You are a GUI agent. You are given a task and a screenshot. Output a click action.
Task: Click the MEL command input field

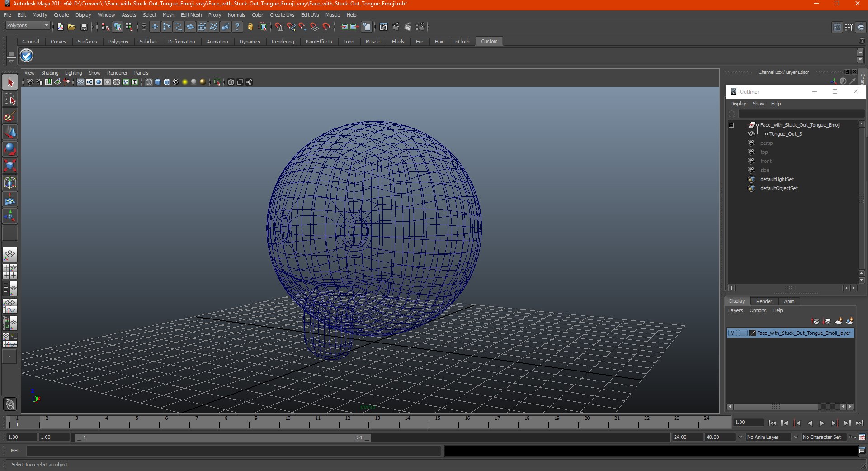tap(233, 451)
